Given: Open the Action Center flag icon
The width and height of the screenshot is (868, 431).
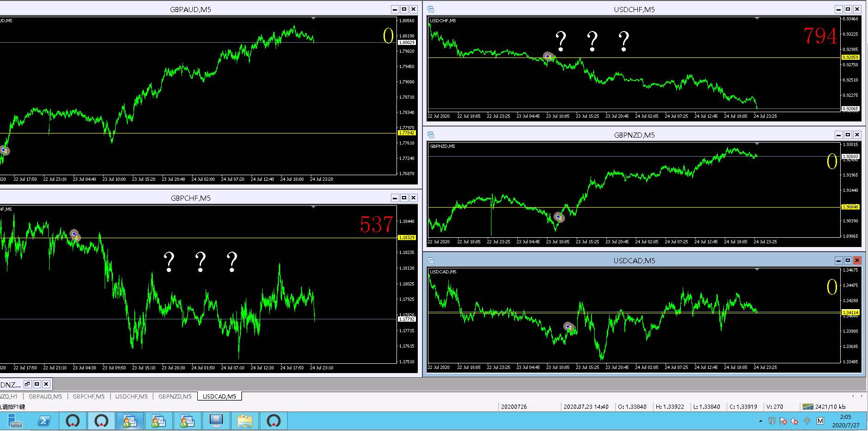Looking at the screenshot, I should point(783,421).
